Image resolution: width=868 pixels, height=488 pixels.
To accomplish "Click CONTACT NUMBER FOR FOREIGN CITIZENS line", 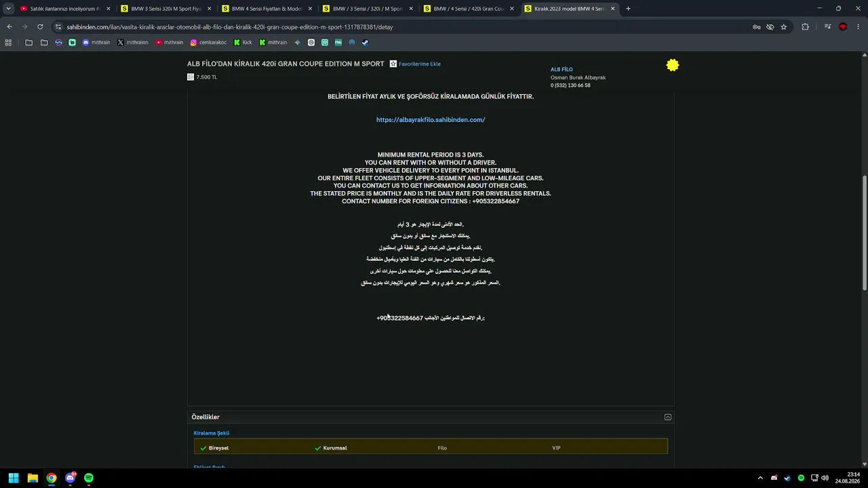I will tap(431, 201).
